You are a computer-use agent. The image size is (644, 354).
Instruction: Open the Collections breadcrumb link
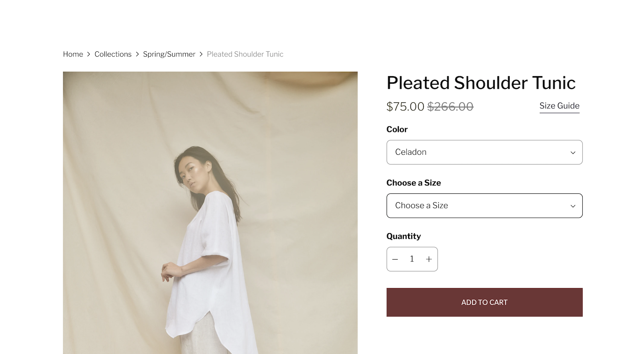(x=113, y=54)
